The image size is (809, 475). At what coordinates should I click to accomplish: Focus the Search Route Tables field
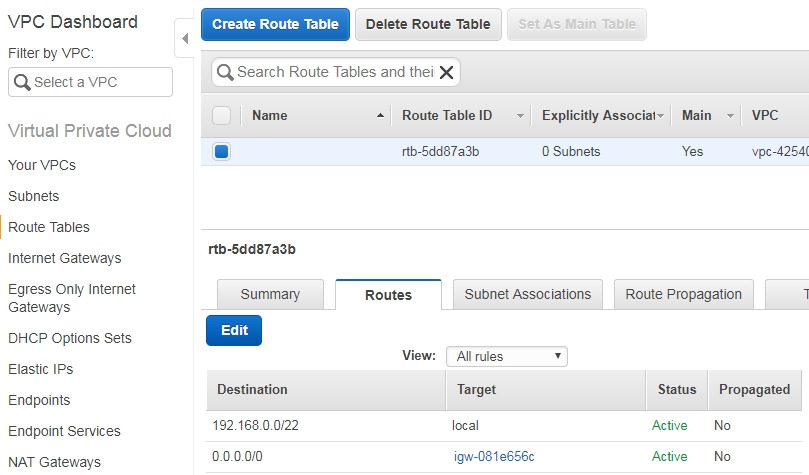coord(335,72)
